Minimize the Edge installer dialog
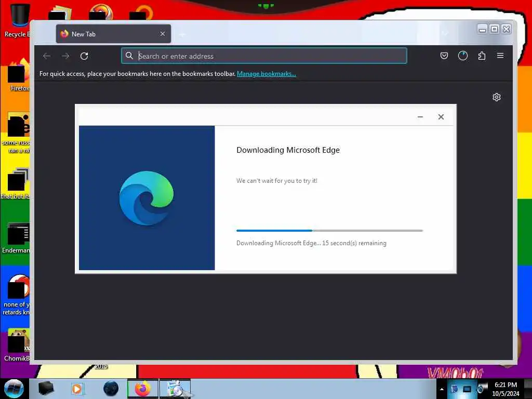The image size is (532, 399). 420,117
